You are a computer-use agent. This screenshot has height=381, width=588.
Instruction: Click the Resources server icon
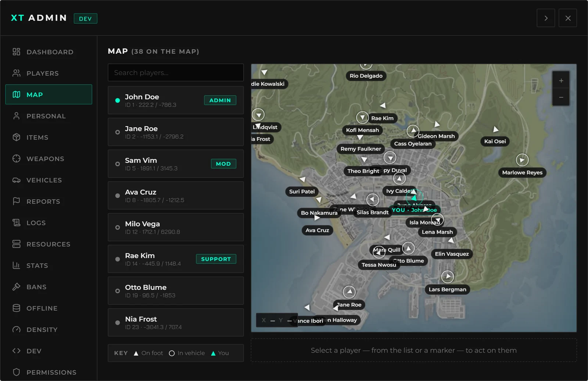(16, 244)
